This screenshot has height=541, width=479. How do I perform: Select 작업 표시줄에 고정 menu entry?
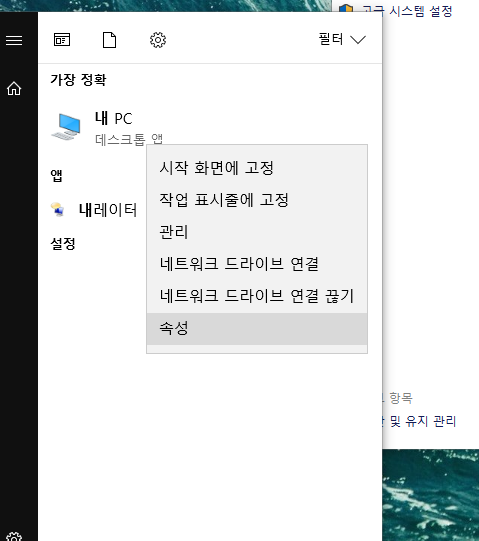(257, 200)
